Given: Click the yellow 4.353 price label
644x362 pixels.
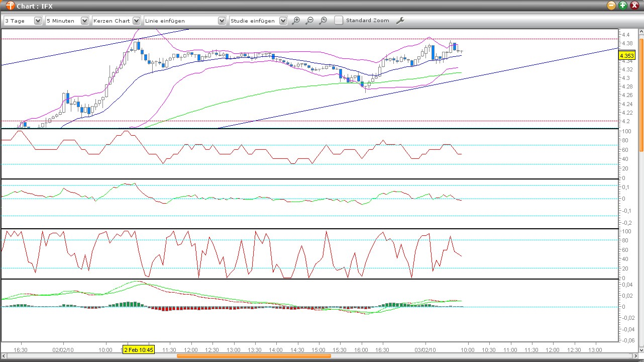Looking at the screenshot, I should [626, 56].
